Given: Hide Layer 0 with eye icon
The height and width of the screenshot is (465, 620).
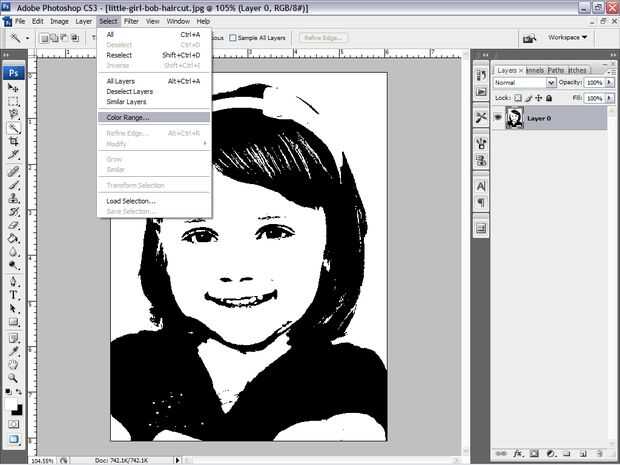Looking at the screenshot, I should click(498, 117).
